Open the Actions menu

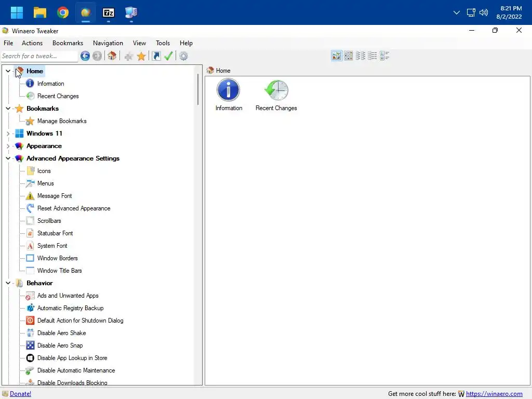click(x=32, y=43)
